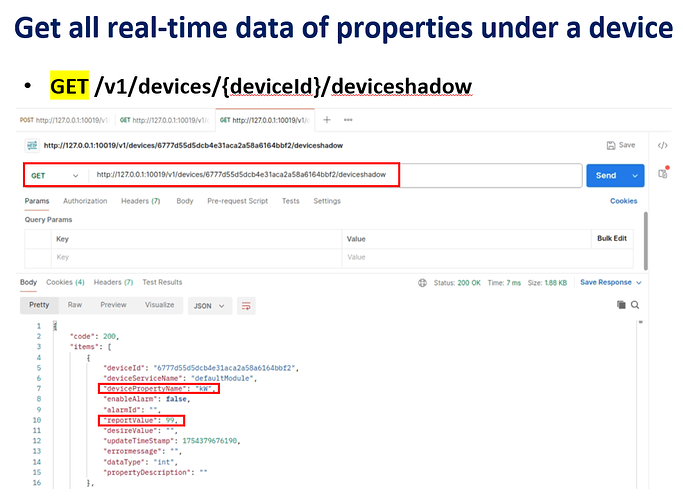Select the response Headers (7) tab
The height and width of the screenshot is (500, 683).
[x=113, y=282]
